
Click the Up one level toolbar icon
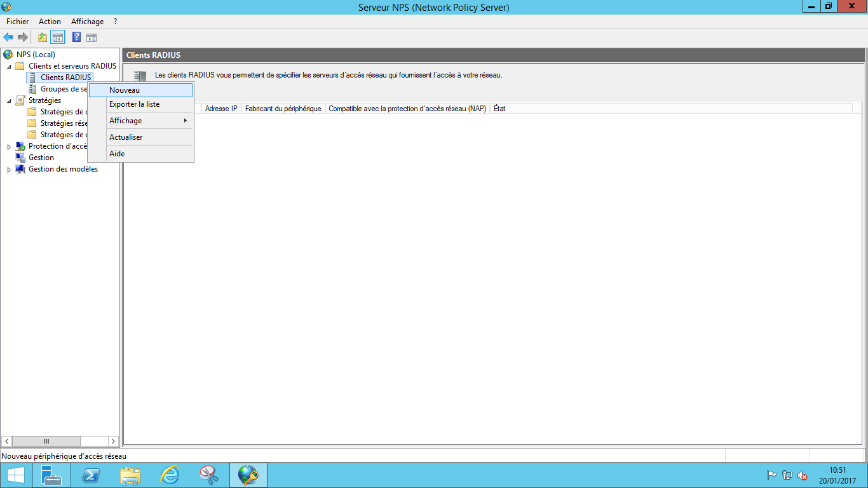[43, 37]
